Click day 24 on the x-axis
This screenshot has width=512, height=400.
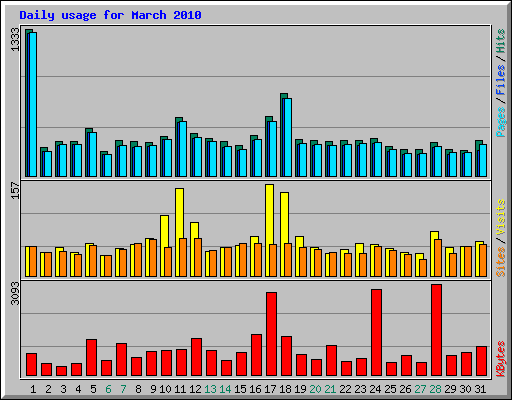pos(375,389)
